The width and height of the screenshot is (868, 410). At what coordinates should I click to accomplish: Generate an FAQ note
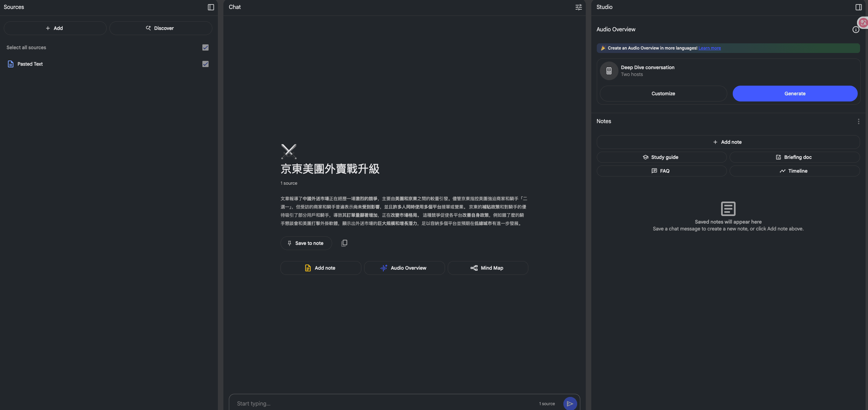tap(661, 171)
